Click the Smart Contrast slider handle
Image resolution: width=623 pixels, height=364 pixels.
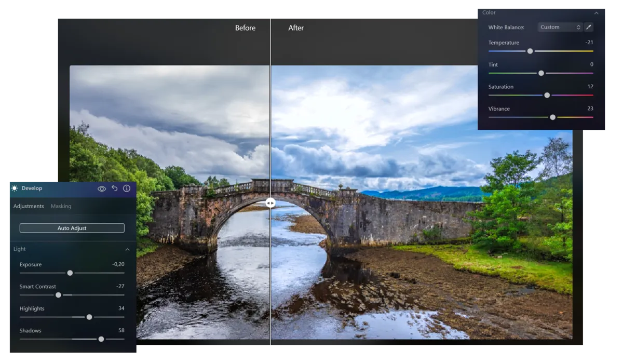58,294
